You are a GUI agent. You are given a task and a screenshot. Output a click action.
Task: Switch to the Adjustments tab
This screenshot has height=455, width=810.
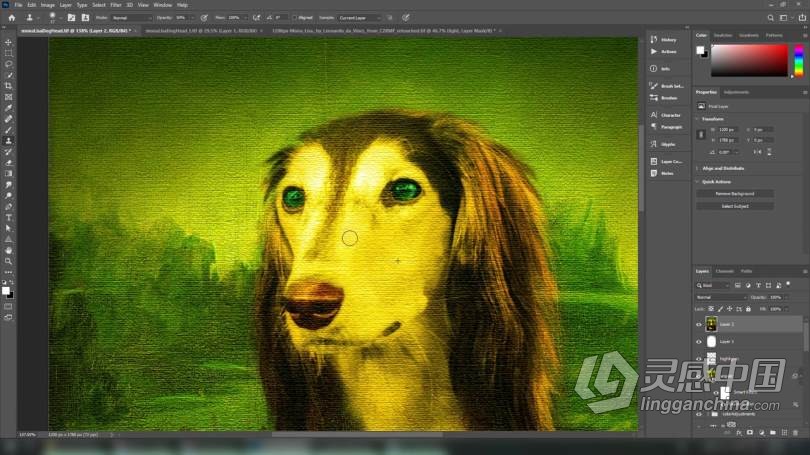736,92
